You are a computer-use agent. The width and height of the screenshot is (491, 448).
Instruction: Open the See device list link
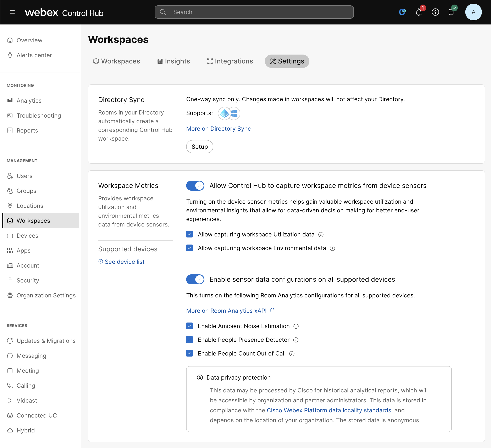[125, 262]
